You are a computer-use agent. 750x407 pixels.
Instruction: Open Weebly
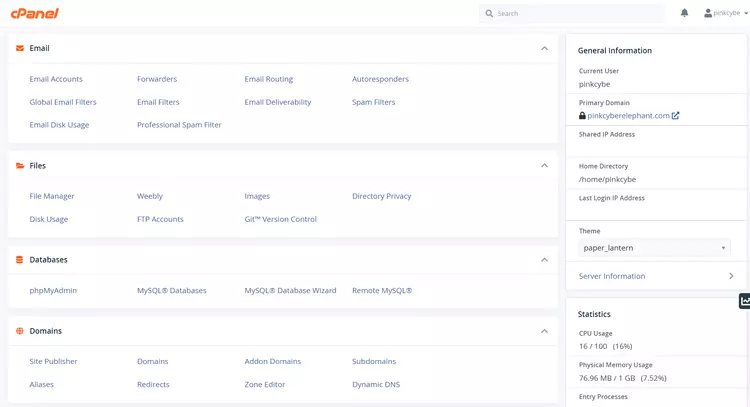click(150, 196)
